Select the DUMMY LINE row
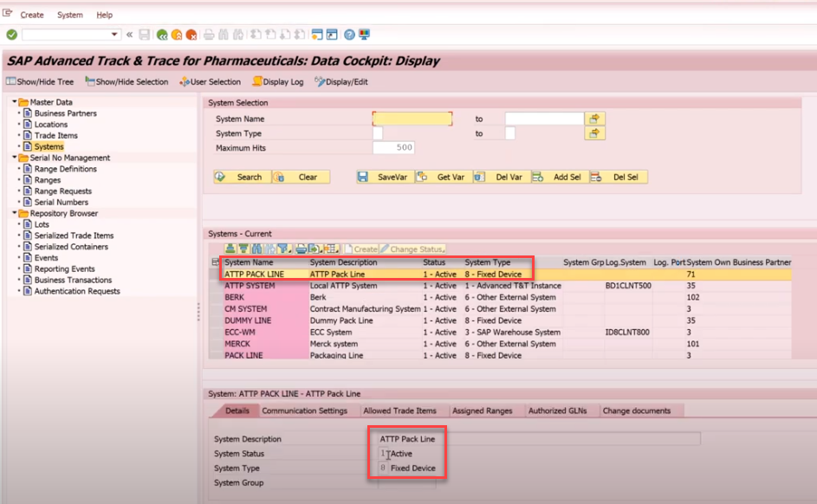817x504 pixels. point(500,320)
